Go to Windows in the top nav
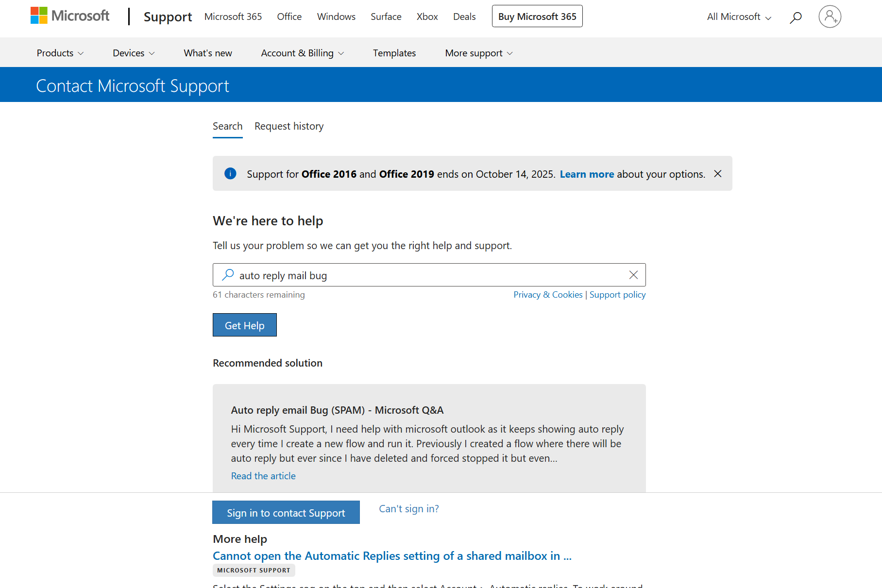The image size is (882, 588). pos(336,17)
